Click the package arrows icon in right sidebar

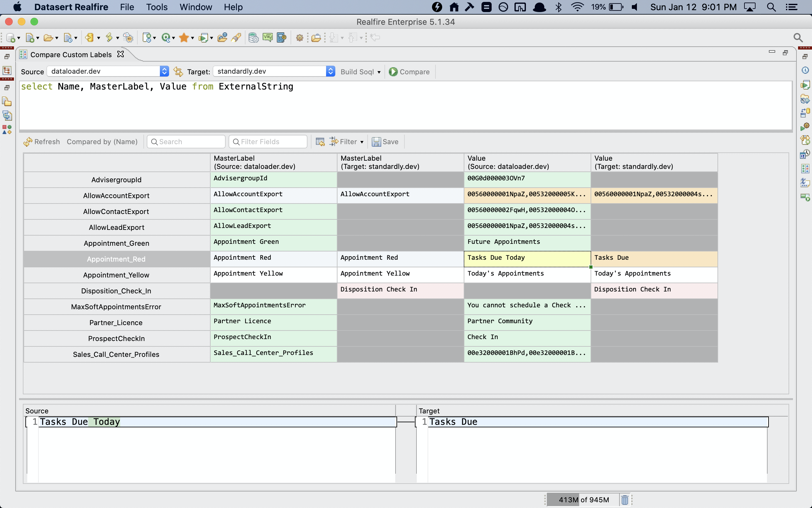pyautogui.click(x=805, y=140)
